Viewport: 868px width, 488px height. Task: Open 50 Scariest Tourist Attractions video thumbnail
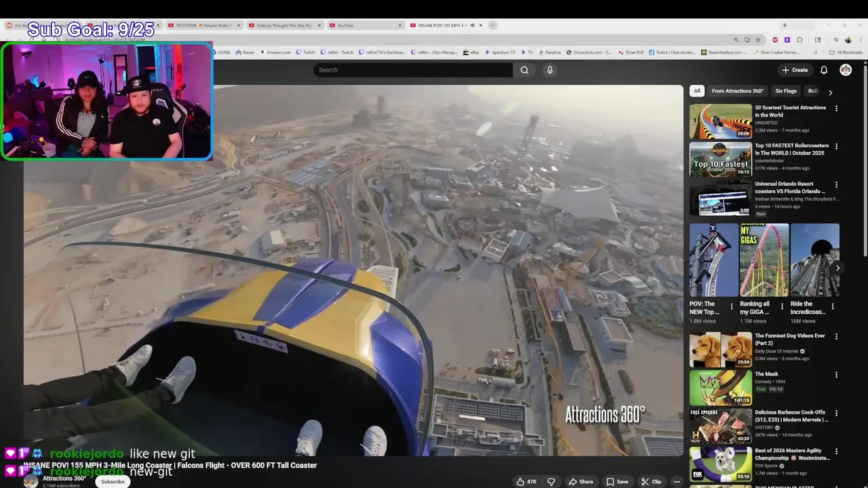[720, 121]
